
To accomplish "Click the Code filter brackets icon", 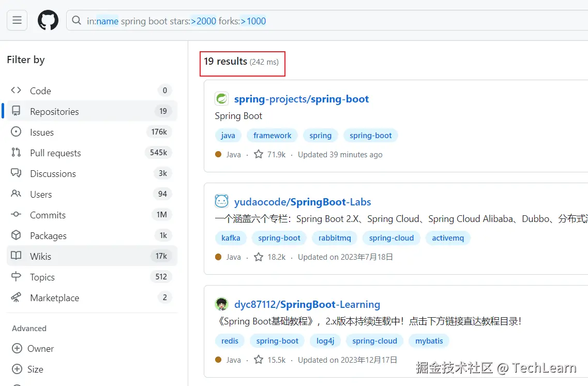I will tap(16, 91).
